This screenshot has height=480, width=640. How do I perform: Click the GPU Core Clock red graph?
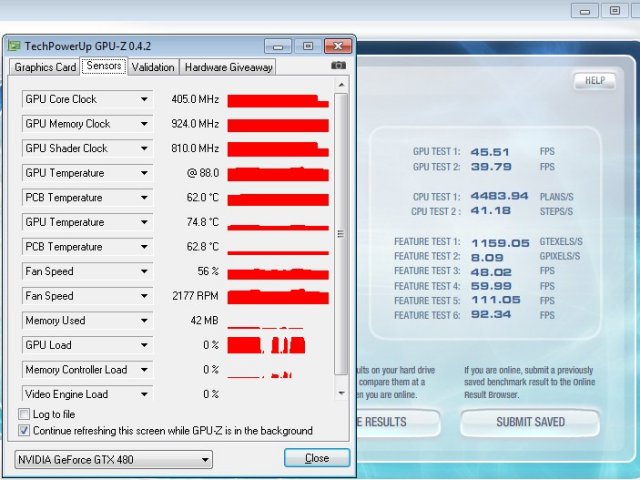point(278,101)
